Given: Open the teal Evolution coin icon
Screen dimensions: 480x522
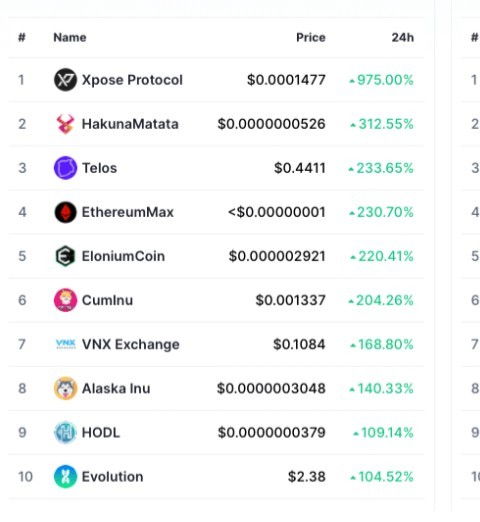Looking at the screenshot, I should tap(65, 476).
